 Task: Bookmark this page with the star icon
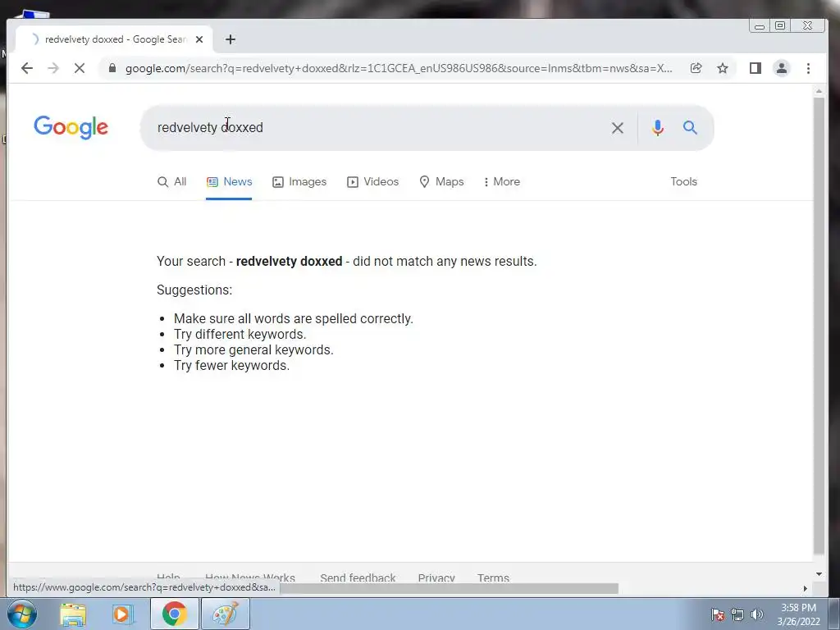click(723, 68)
